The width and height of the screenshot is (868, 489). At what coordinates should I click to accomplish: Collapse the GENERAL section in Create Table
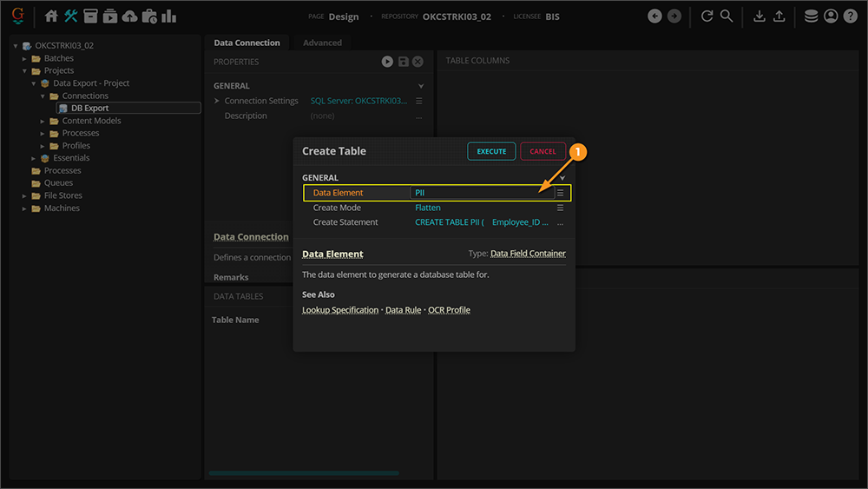562,178
